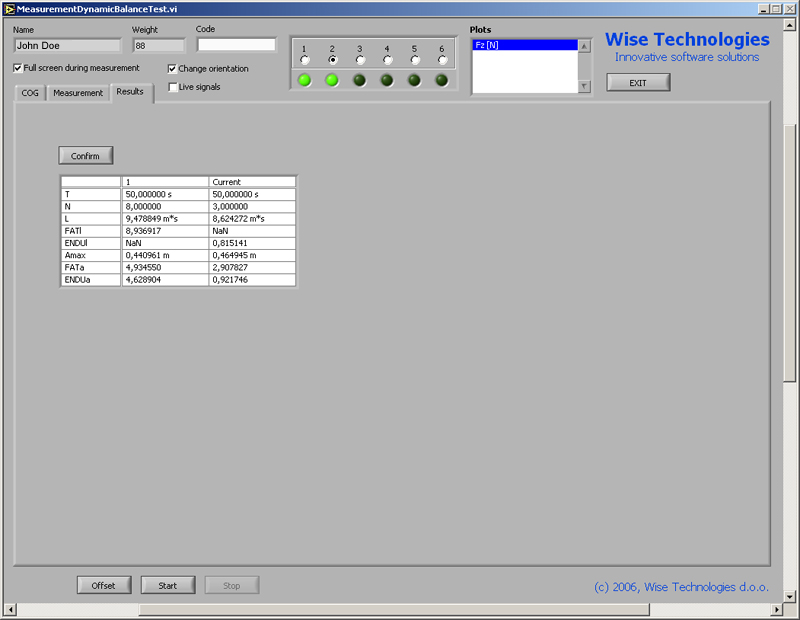Click the Plots list scroll down arrow
The height and width of the screenshot is (620, 800).
(x=585, y=86)
